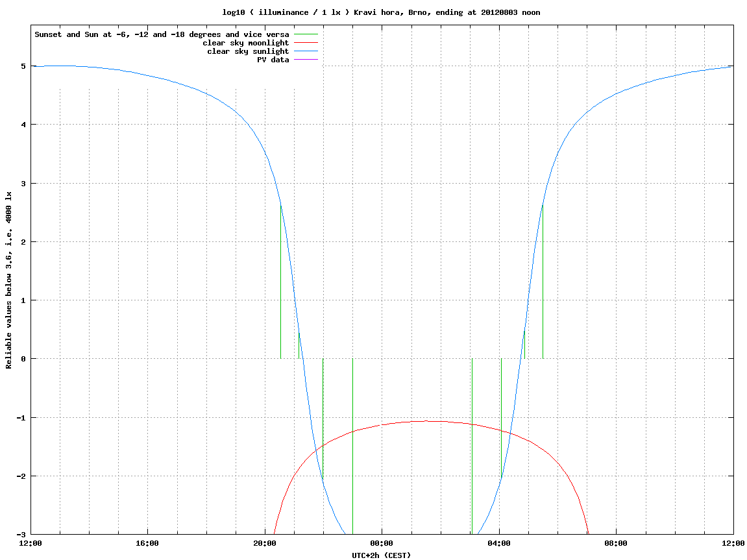Select the legend entry 'clear sky moonlight'

point(246,43)
